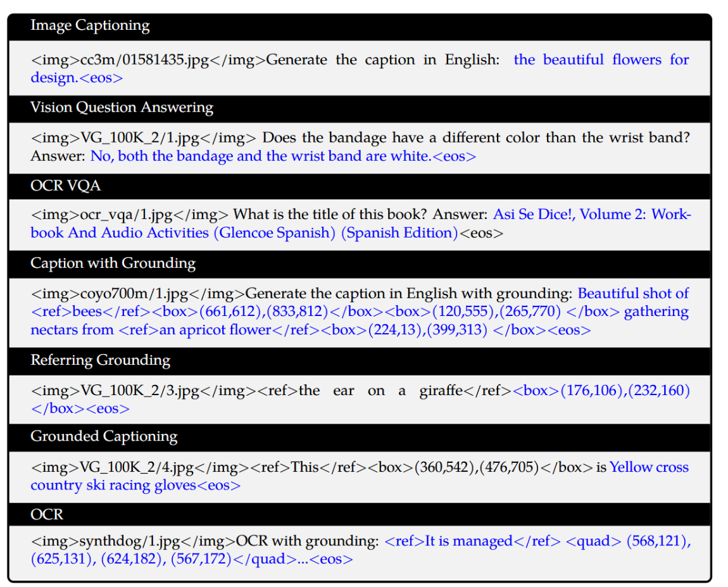Click the 'OCR VQA' section header
This screenshot has width=728, height=587.
65,186
